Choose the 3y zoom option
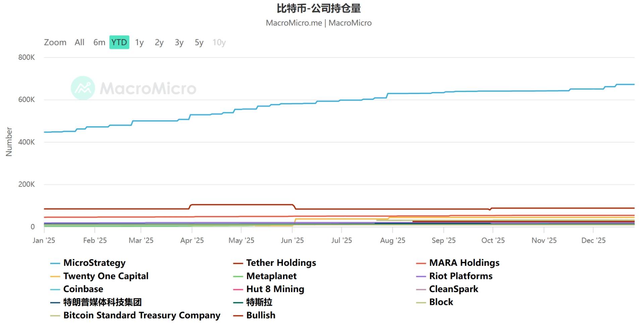The image size is (644, 323). pos(179,42)
